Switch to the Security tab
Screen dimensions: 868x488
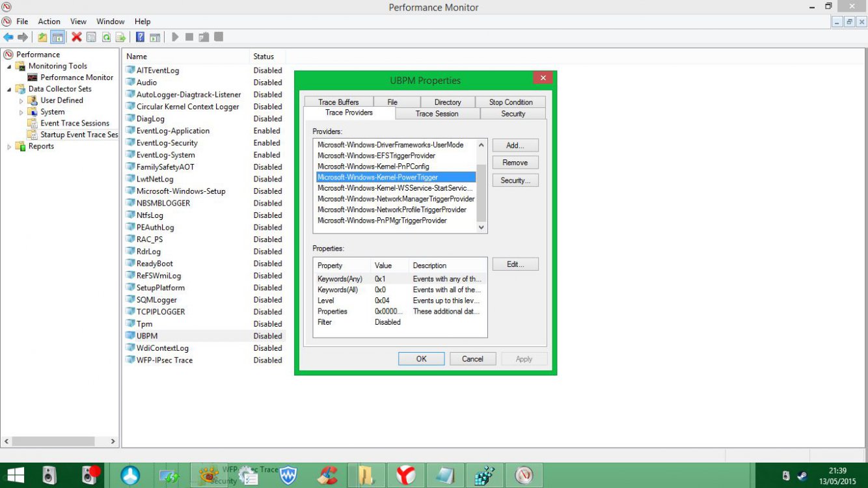pos(513,114)
